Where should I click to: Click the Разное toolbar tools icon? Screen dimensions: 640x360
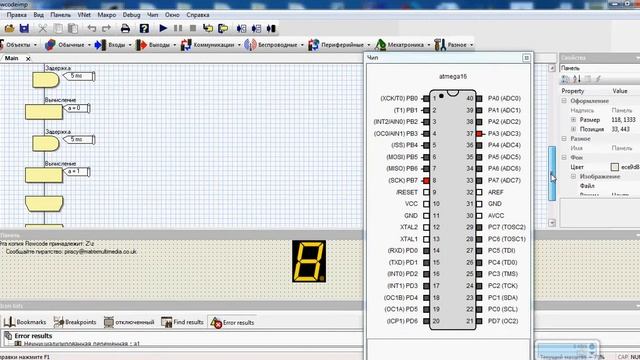point(440,44)
